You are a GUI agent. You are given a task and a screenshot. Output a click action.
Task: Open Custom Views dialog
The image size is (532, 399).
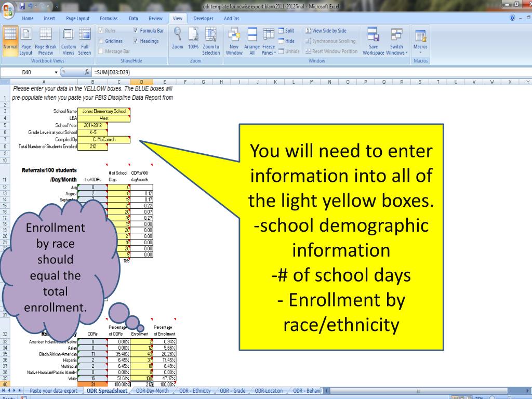coord(68,42)
